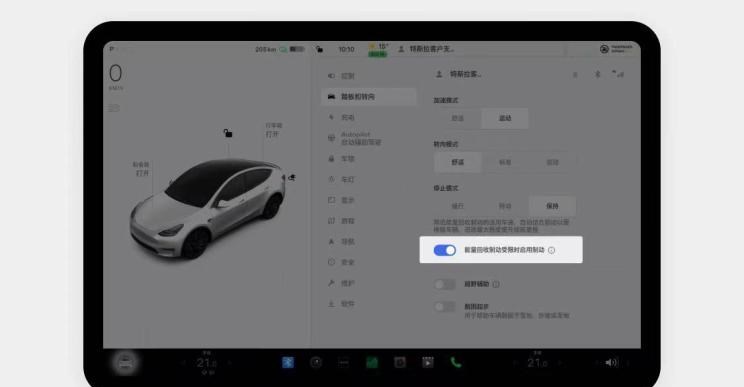
Task: Raise passenger temperature with right arrow
Action: tap(561, 363)
